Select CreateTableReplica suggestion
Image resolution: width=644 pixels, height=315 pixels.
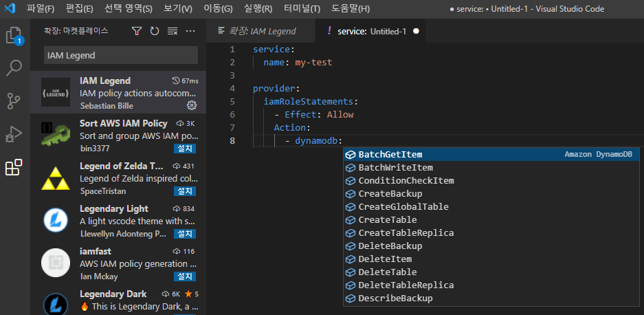491,232
